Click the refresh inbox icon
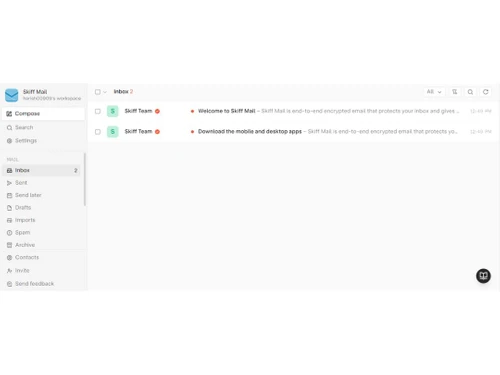 (486, 92)
